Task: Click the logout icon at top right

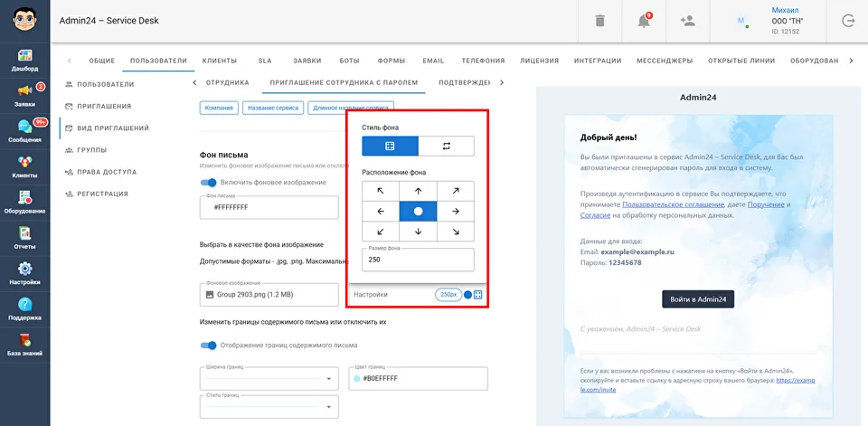Action: coord(847,21)
